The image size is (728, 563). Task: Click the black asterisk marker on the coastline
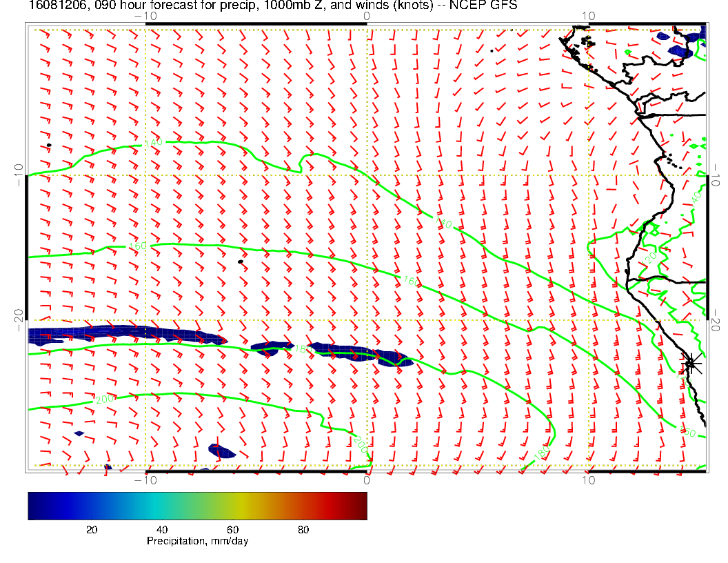691,363
